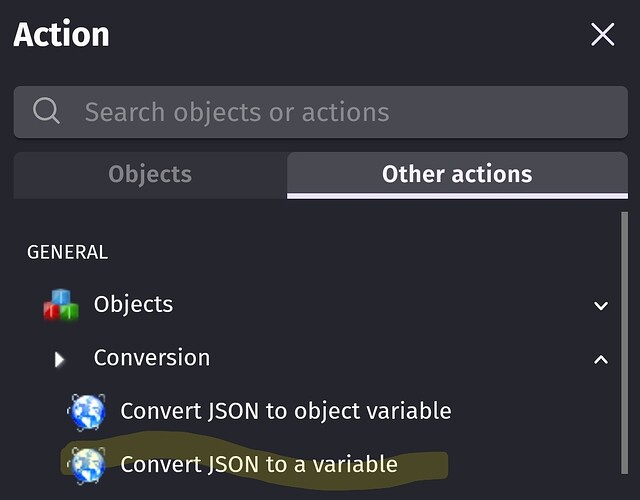This screenshot has height=500, width=640.
Task: Click the highlighted Convert JSON variable entry
Action: pyautogui.click(x=259, y=464)
